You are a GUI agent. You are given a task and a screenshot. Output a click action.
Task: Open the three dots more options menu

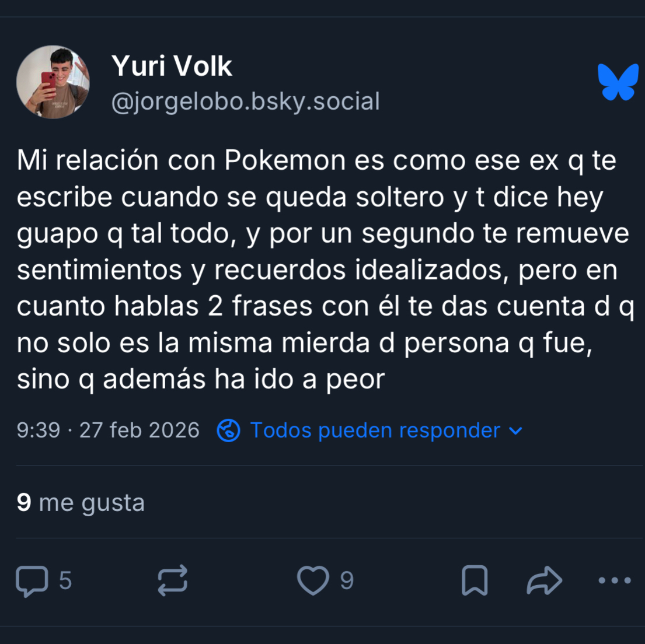click(615, 580)
